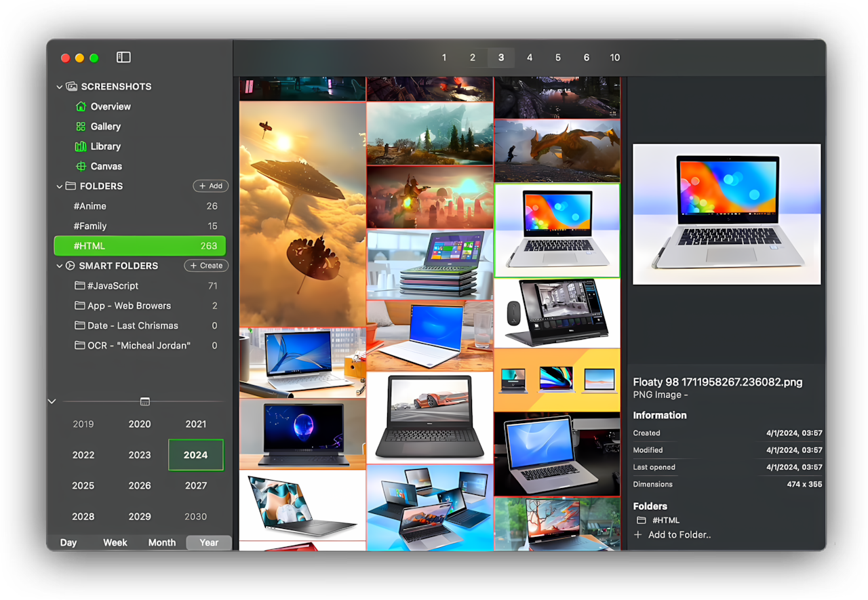Screen dimensions: 868x600
Task: Switch timeline granularity to Week
Action: point(115,542)
